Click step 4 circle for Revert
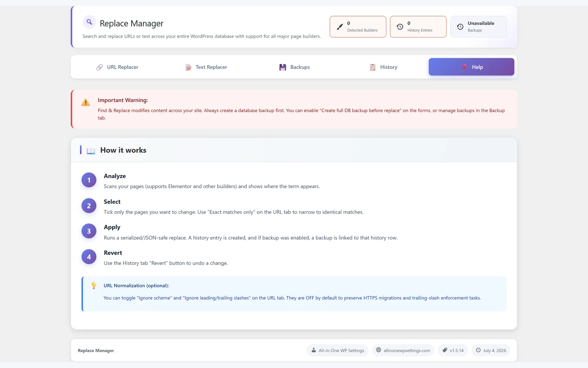The image size is (588, 368). coord(89,257)
